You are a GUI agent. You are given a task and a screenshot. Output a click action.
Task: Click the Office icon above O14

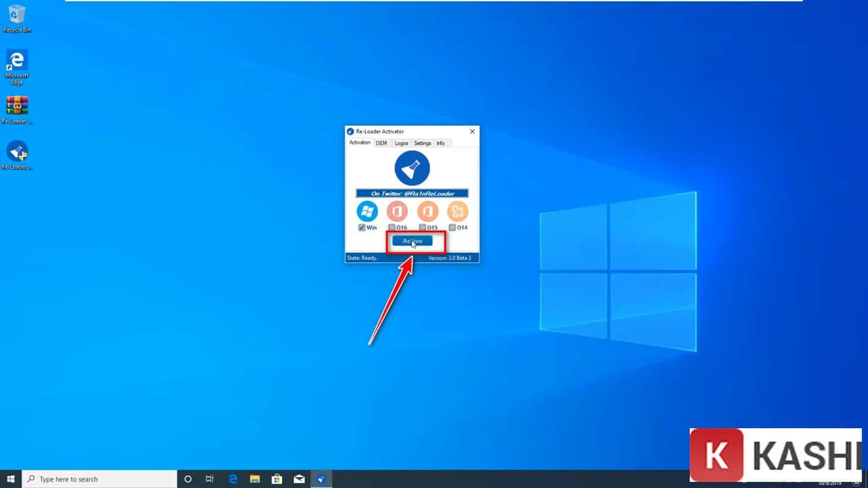pos(458,212)
